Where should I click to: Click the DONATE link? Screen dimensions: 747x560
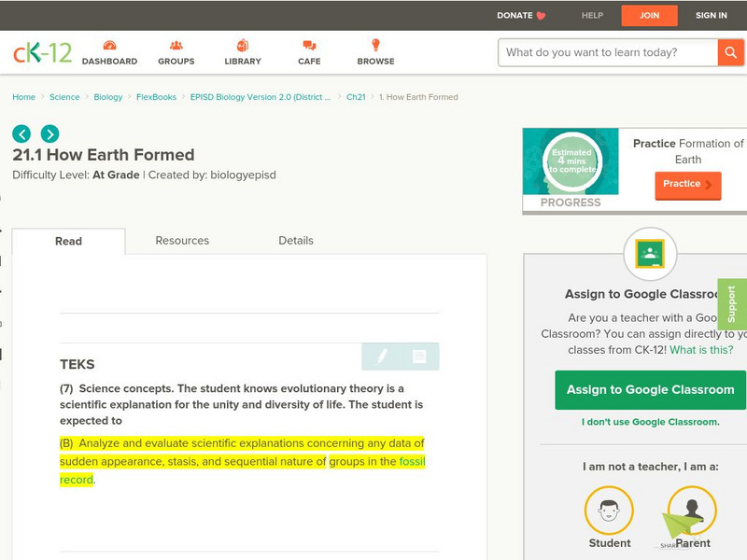click(514, 16)
